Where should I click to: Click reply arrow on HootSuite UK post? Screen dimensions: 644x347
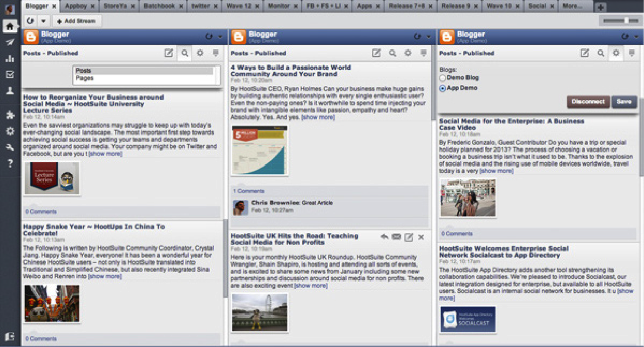click(x=384, y=237)
